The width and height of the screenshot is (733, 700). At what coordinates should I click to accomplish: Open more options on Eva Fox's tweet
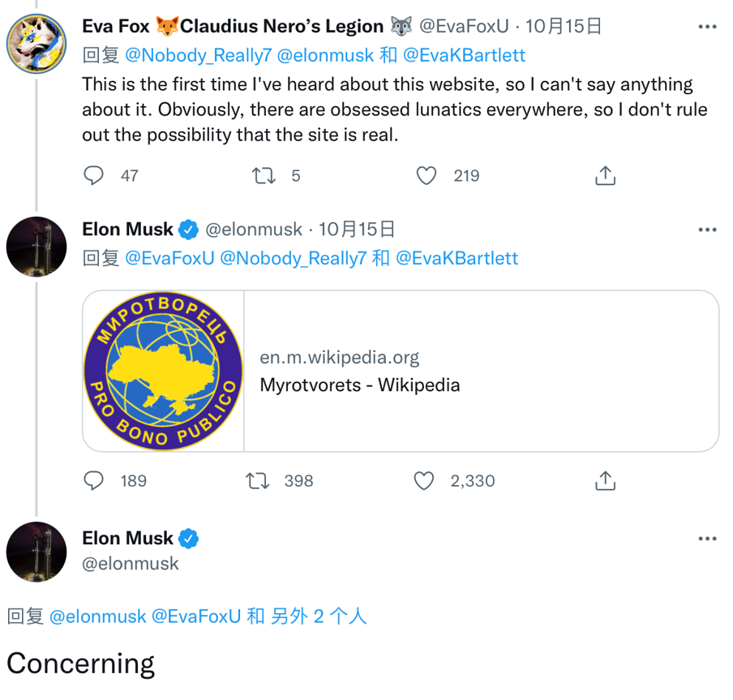click(707, 27)
